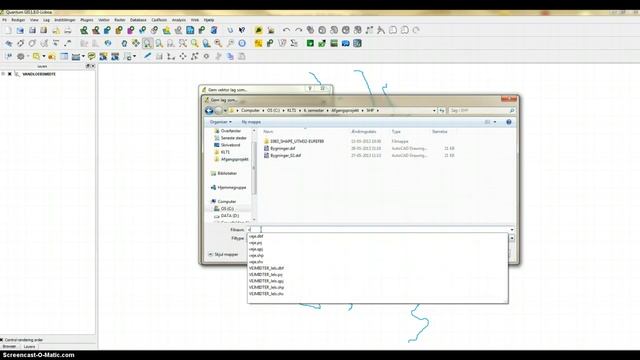640x360 pixels.
Task: Expand the VANDLOEBSMIDTE layer tree node
Action: [3, 74]
